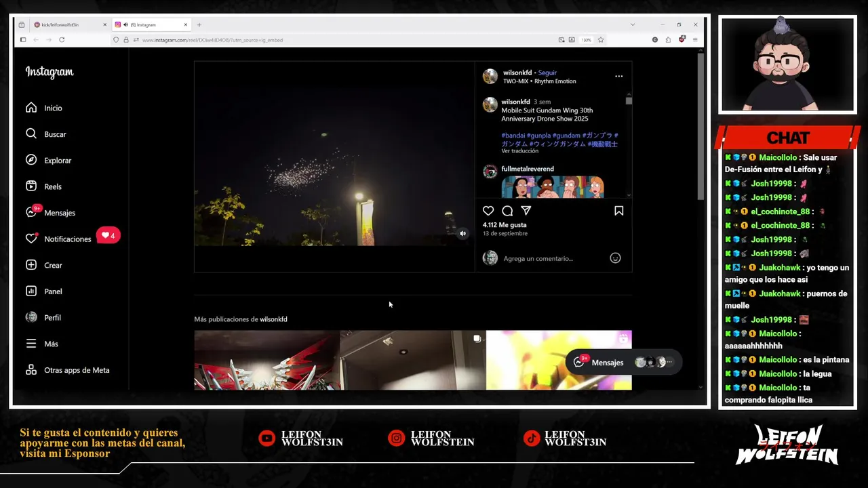Open site lock information icon
Screen dimensions: 868x488
pyautogui.click(x=125, y=40)
